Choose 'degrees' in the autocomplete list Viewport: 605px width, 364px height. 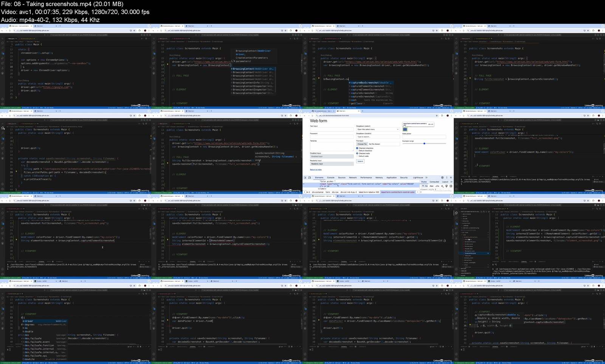click(x=45, y=325)
